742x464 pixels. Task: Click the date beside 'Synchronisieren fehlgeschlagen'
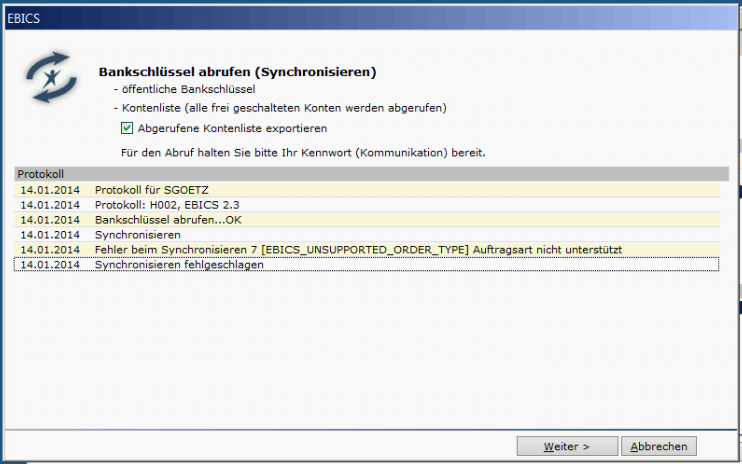tap(50, 265)
